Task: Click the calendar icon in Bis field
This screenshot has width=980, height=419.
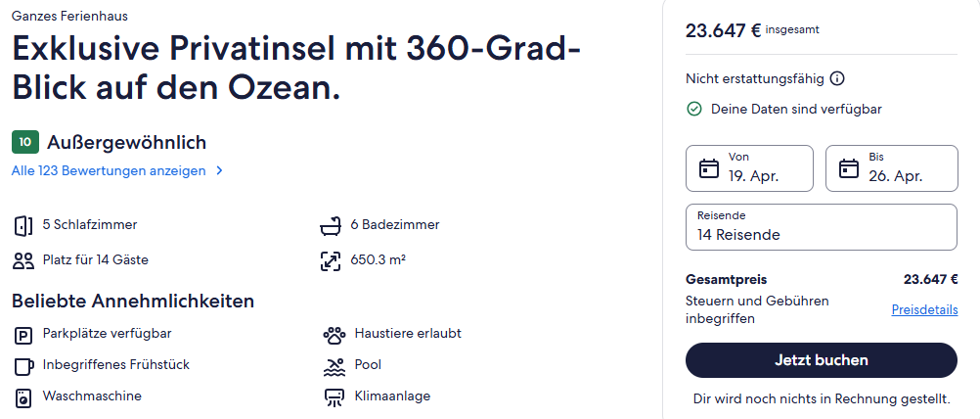Action: (x=849, y=168)
